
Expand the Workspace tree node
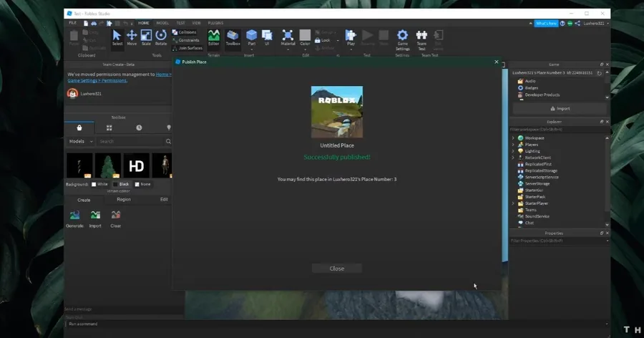point(513,138)
